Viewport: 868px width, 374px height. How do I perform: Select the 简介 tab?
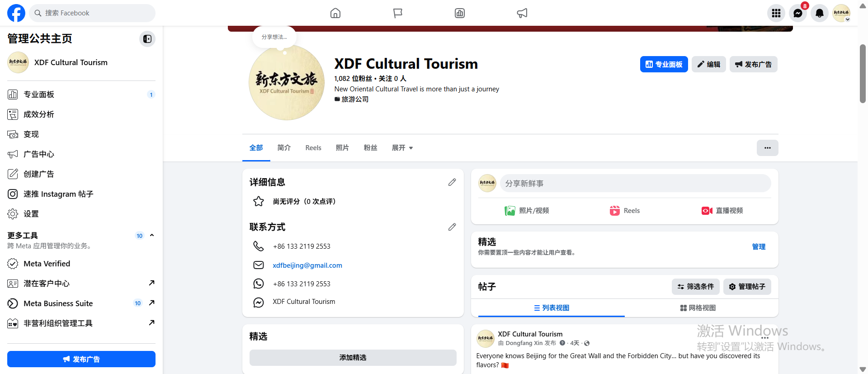pyautogui.click(x=284, y=148)
